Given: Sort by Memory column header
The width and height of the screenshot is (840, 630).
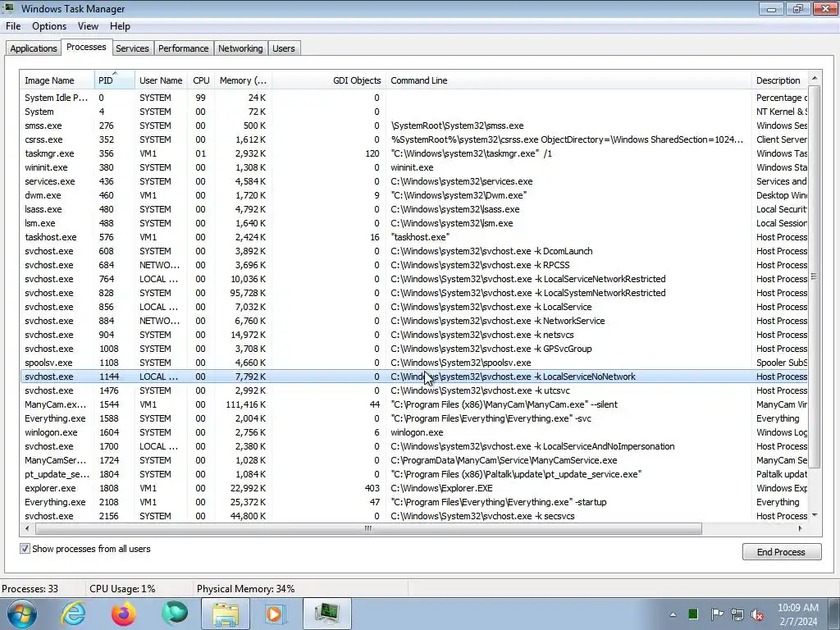Looking at the screenshot, I should [243, 80].
